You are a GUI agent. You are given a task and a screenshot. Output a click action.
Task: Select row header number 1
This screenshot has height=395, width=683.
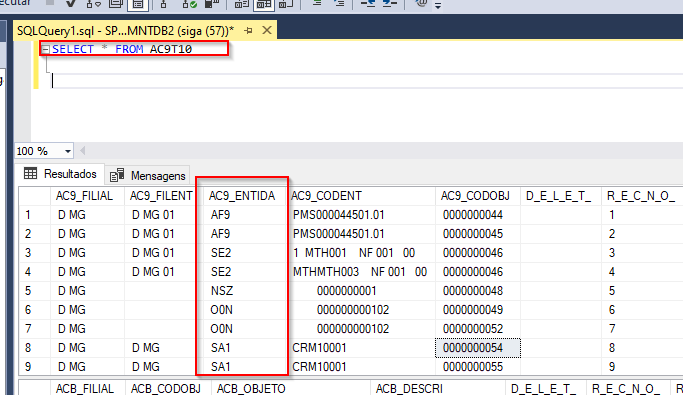point(34,215)
